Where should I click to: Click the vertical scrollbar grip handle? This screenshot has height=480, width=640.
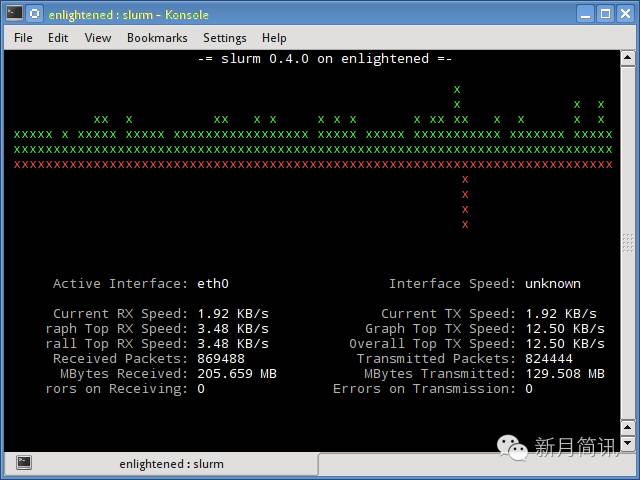[x=627, y=243]
